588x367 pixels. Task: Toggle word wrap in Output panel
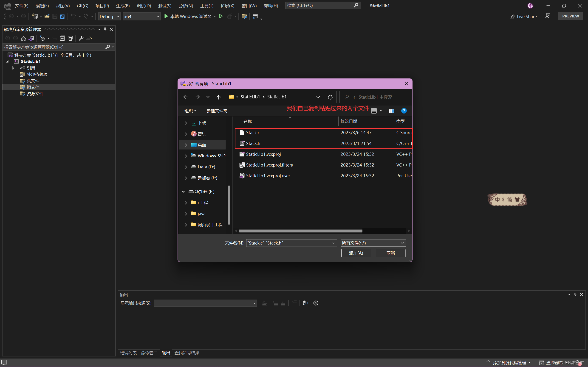tap(305, 303)
